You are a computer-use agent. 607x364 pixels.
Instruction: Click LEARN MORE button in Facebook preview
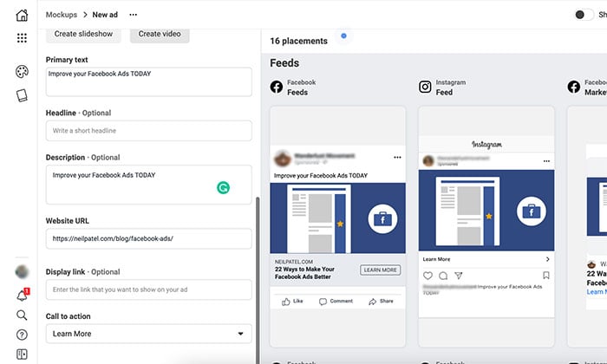(x=380, y=270)
